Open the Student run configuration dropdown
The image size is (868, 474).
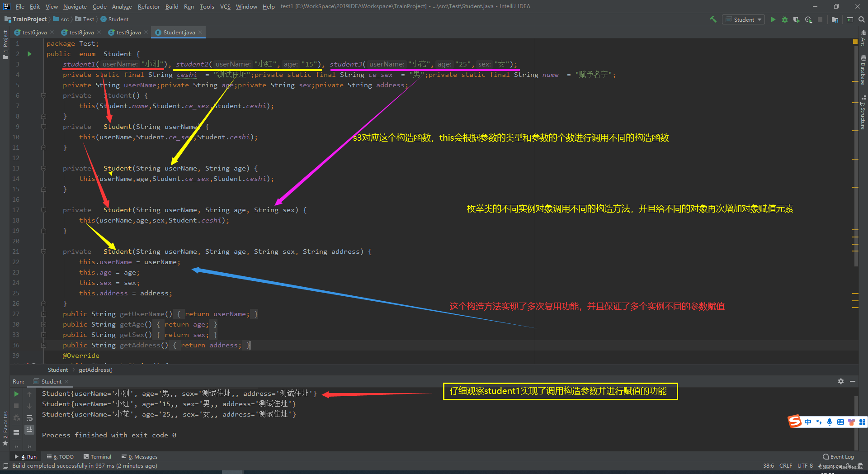tap(744, 19)
